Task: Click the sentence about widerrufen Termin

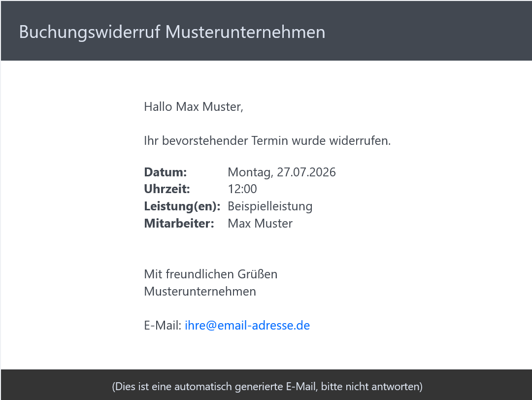Action: pyautogui.click(x=267, y=140)
